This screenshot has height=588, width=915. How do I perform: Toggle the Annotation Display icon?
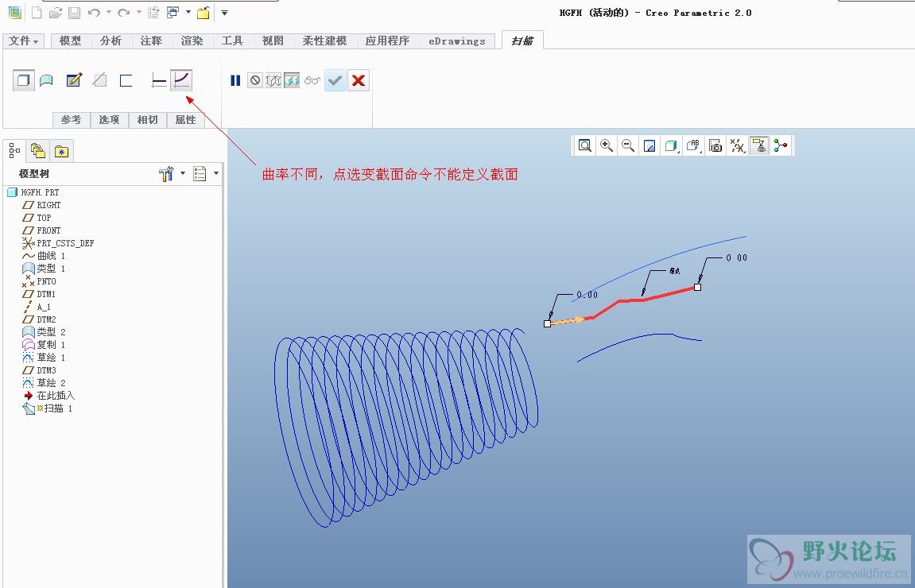(759, 146)
